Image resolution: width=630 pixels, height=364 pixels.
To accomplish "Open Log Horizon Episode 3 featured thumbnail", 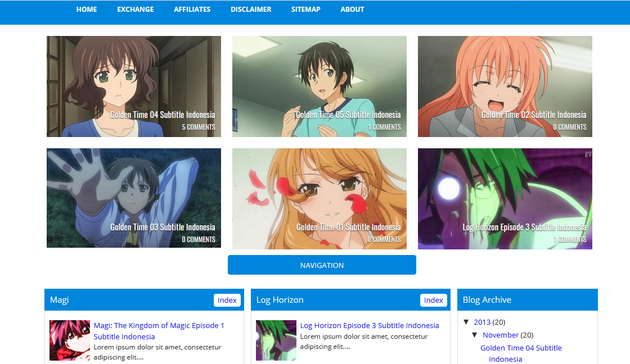I will pos(505,199).
